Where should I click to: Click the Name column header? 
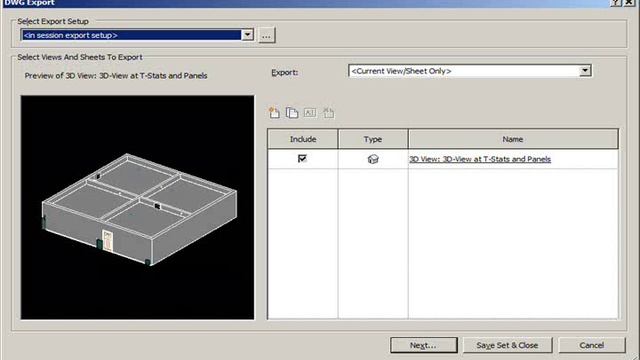coord(513,139)
